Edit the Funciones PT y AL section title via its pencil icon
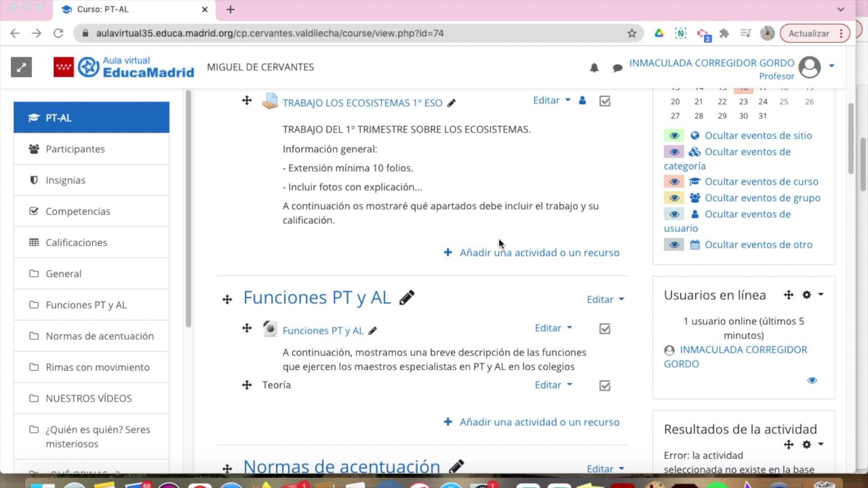Image resolution: width=868 pixels, height=488 pixels. click(x=407, y=298)
